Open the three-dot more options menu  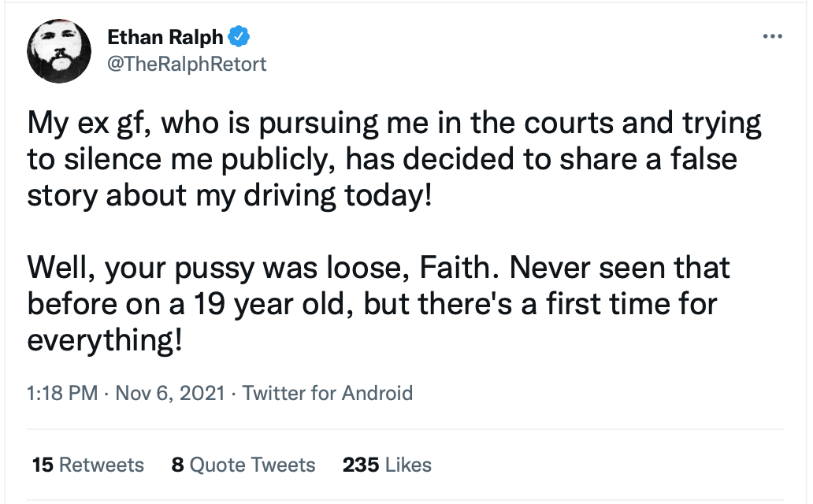773,36
